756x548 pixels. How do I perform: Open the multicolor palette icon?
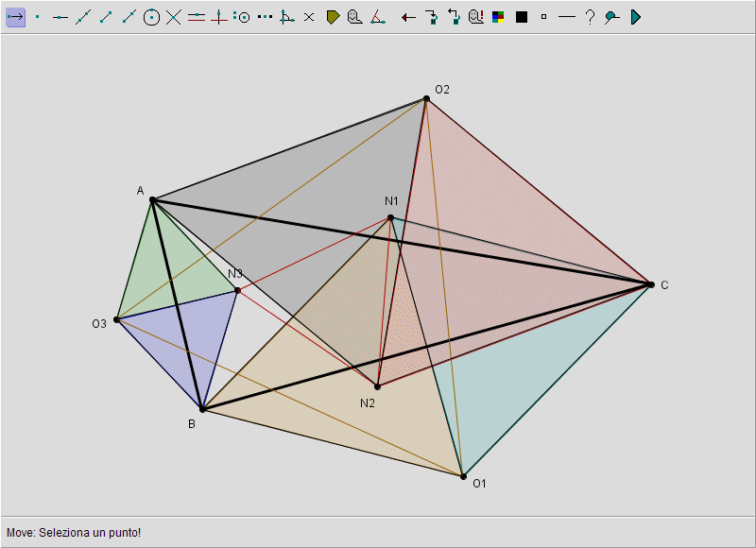(x=499, y=17)
